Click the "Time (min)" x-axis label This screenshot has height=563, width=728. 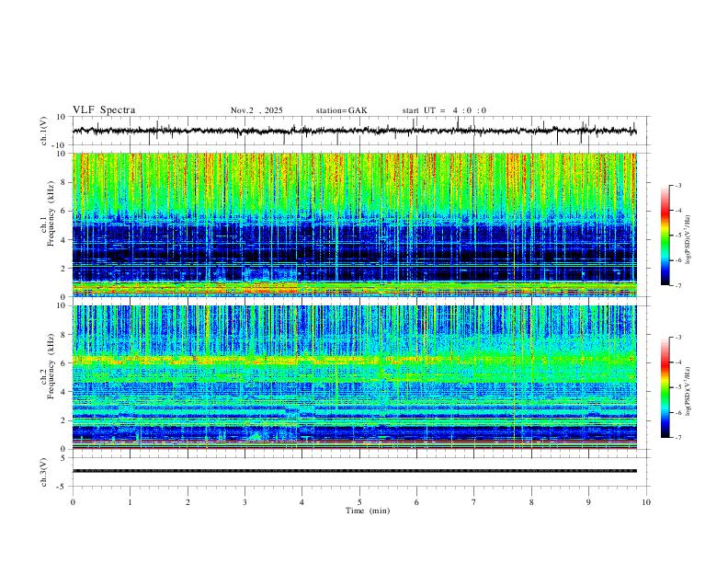368,511
